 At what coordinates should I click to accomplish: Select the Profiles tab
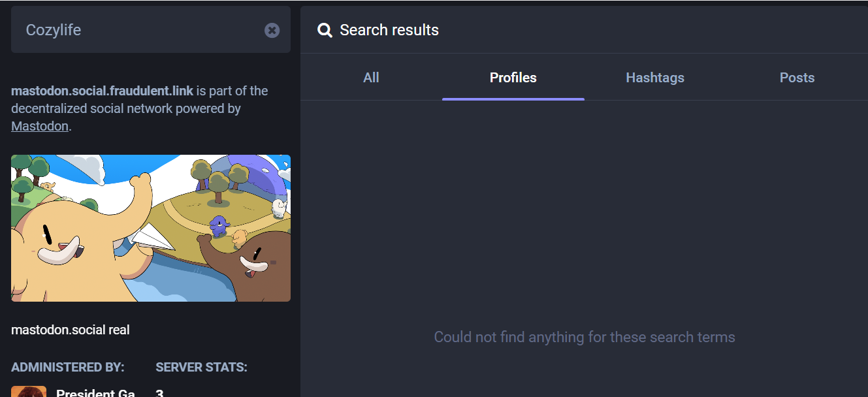pyautogui.click(x=513, y=78)
